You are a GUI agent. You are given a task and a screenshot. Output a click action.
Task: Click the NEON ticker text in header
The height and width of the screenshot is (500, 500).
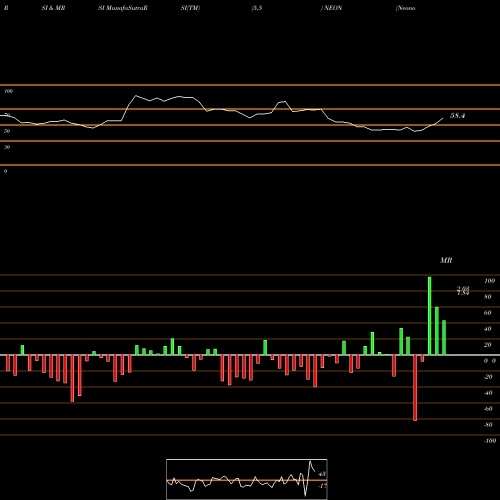333,8
